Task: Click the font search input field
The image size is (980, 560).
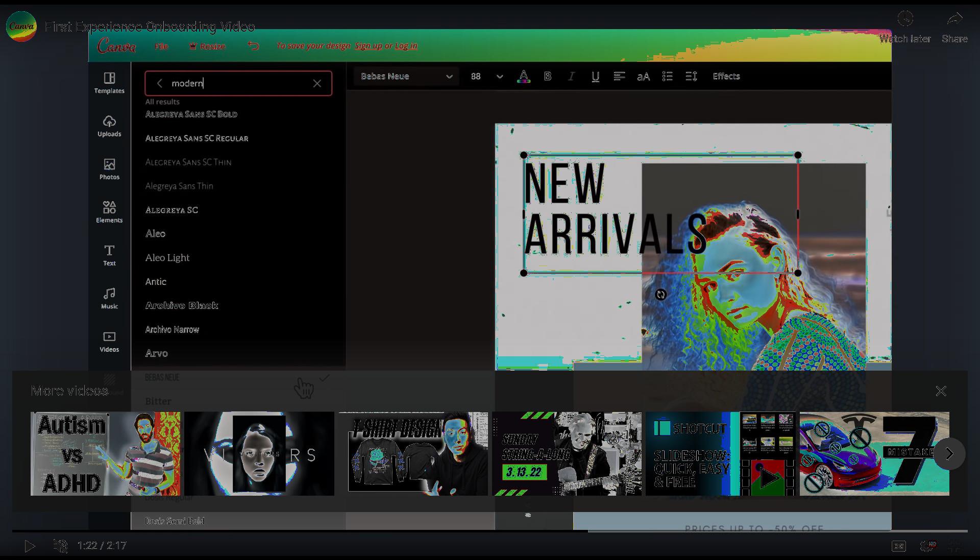Action: [238, 83]
